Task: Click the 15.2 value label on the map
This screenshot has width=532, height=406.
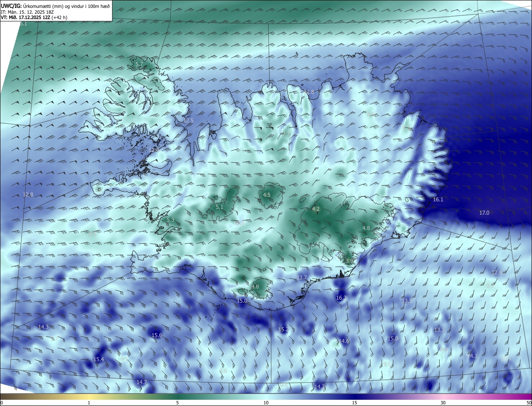Action: coord(283,329)
